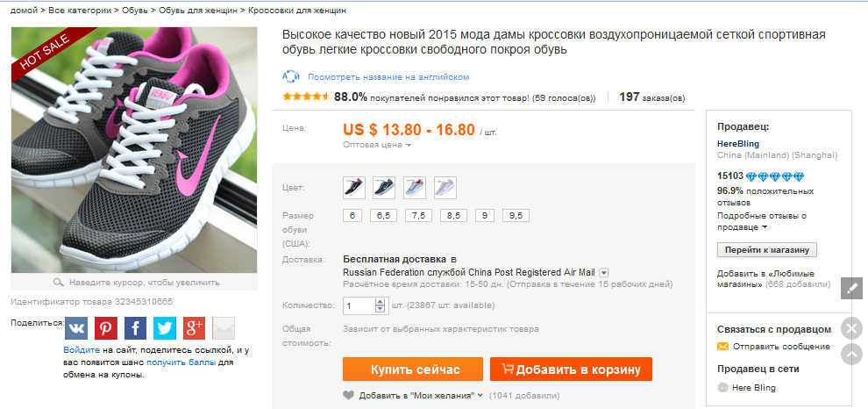Share the product on VK
This screenshot has height=409, width=868.
[76, 328]
